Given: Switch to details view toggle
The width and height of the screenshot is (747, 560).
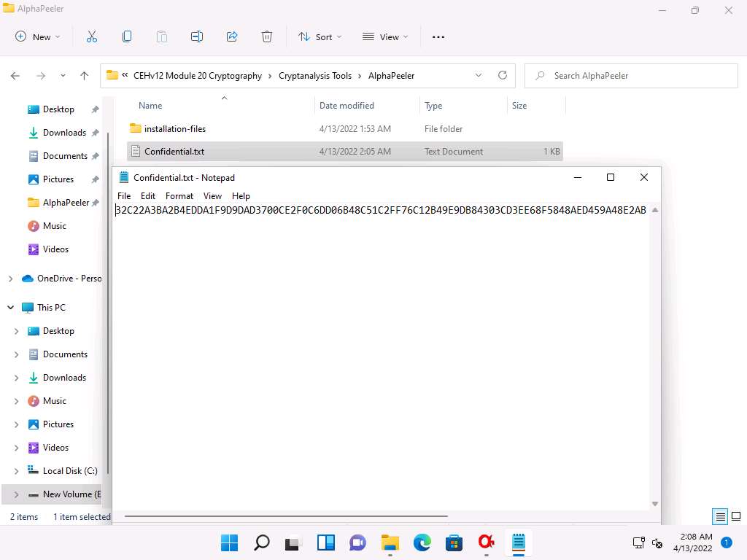Looking at the screenshot, I should point(721,517).
